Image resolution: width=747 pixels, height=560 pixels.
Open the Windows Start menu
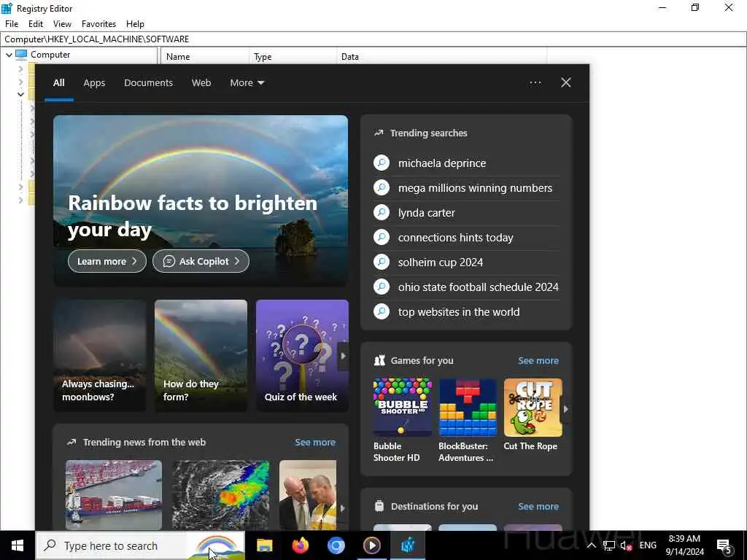pos(18,545)
